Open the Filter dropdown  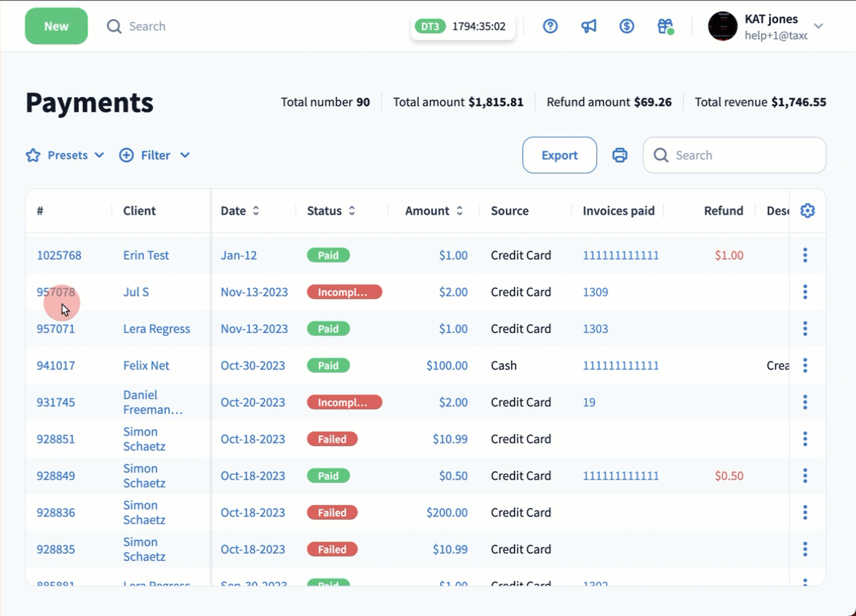[154, 155]
